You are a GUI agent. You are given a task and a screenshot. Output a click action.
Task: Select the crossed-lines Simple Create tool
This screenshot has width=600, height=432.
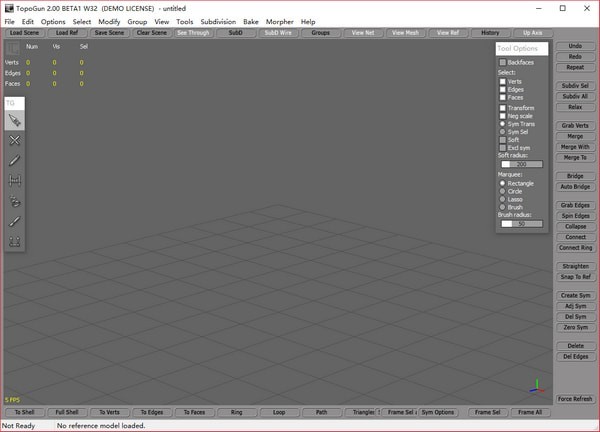coord(15,141)
